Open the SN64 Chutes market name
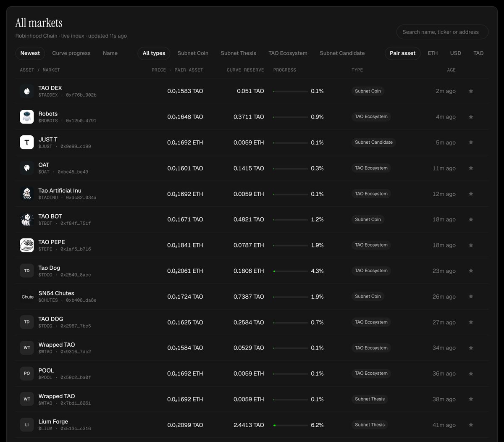The height and width of the screenshot is (442, 504). 56,293
